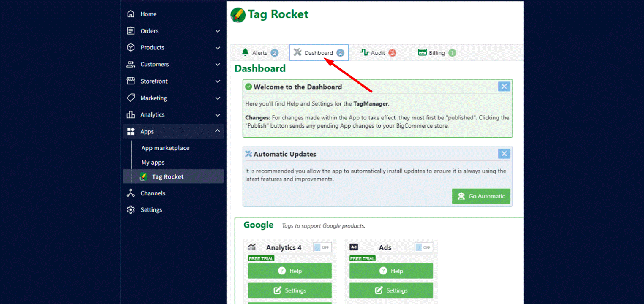Expand the Storefront chevron
644x304 pixels.
click(218, 81)
